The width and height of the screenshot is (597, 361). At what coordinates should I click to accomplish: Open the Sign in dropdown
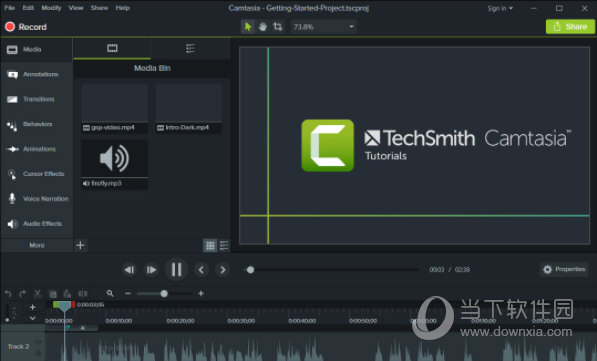[500, 8]
